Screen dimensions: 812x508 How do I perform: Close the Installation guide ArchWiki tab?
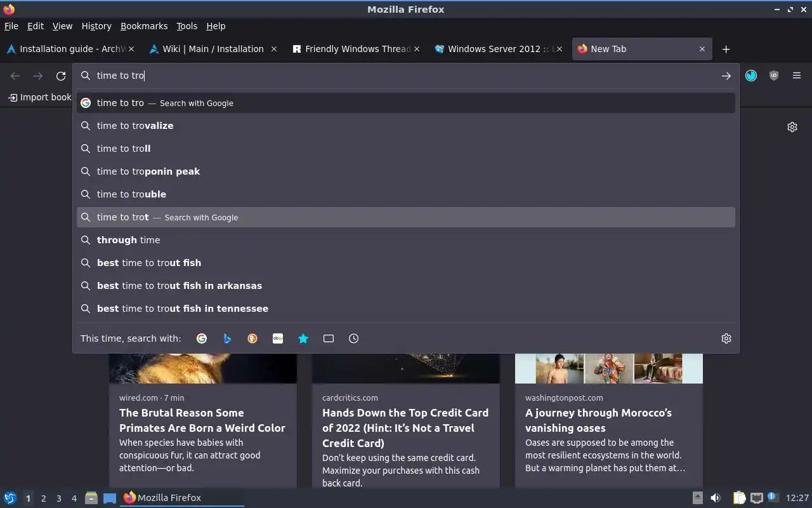click(131, 49)
